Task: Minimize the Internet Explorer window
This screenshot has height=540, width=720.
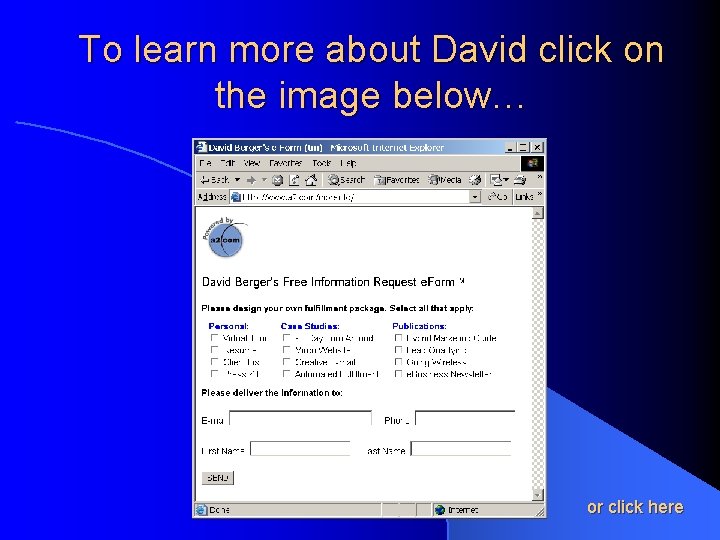Action: pyautogui.click(x=511, y=147)
